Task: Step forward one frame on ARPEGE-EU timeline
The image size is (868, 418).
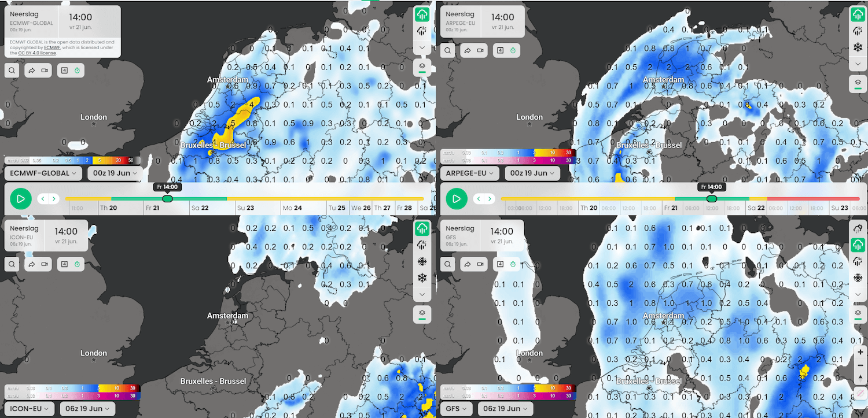Action: [x=490, y=199]
